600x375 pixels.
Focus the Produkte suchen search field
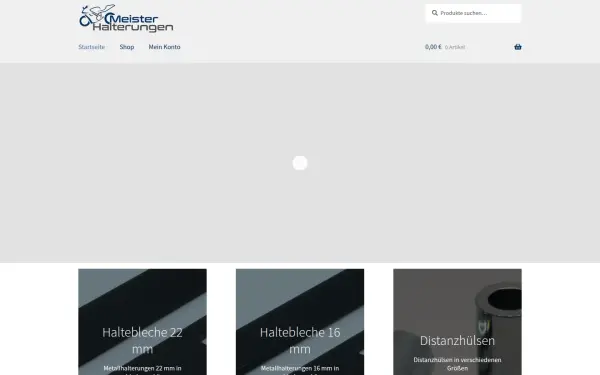tap(473, 13)
